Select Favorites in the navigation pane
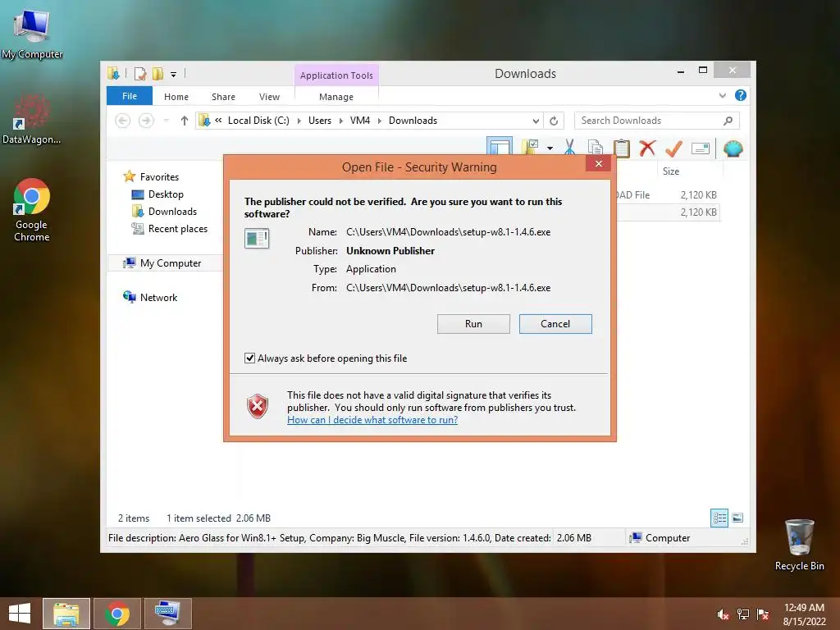This screenshot has height=630, width=840. (x=159, y=177)
